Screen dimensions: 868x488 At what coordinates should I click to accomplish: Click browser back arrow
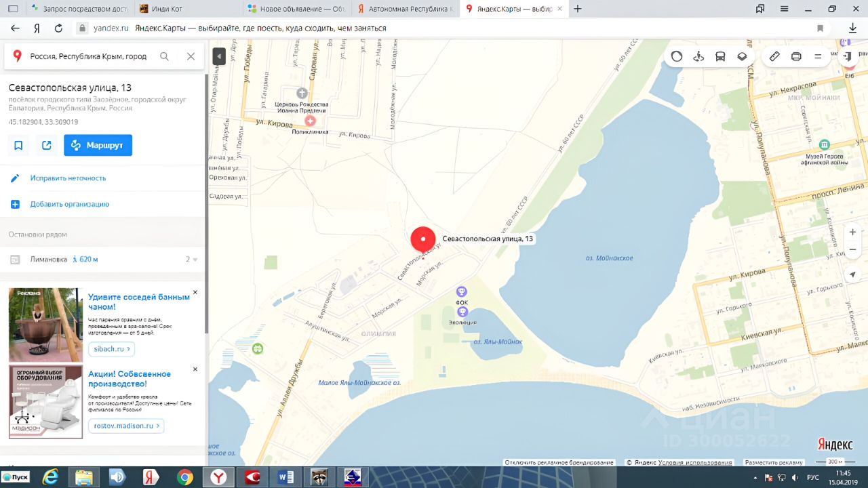15,28
